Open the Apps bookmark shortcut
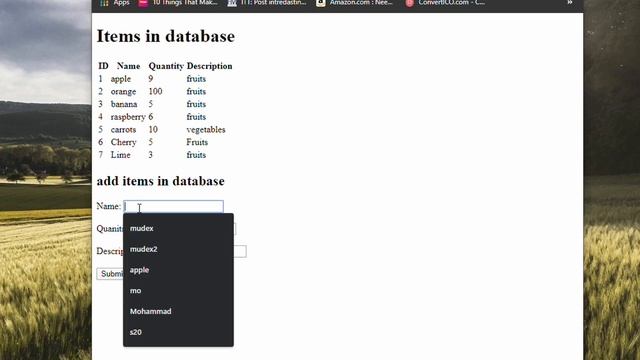Screen dimensions: 640x360 (115, 3)
